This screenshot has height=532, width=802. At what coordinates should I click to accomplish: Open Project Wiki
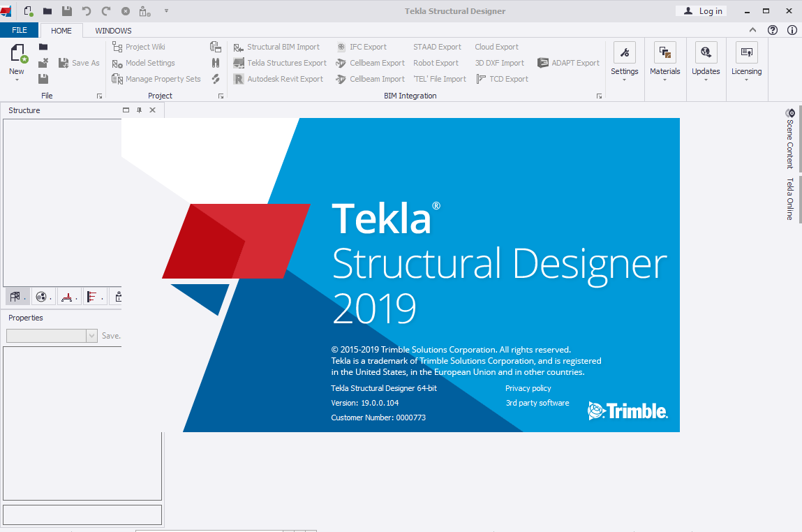point(139,47)
